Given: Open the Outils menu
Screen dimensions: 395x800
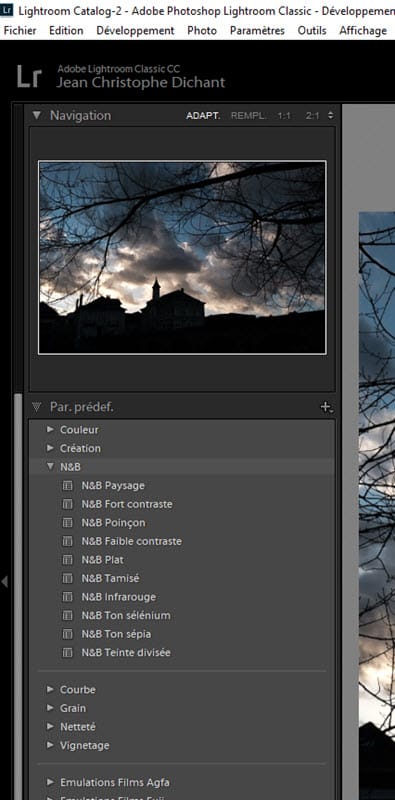Looking at the screenshot, I should 312,31.
